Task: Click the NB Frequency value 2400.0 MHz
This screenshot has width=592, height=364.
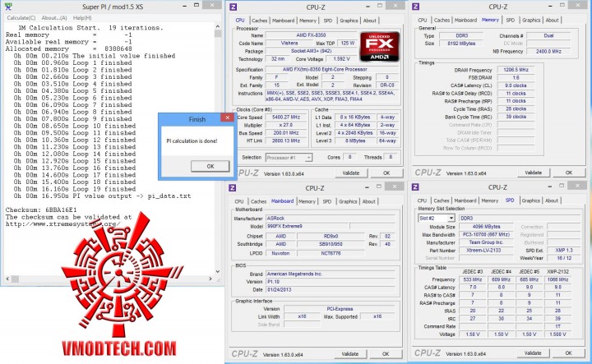Action: coord(548,51)
